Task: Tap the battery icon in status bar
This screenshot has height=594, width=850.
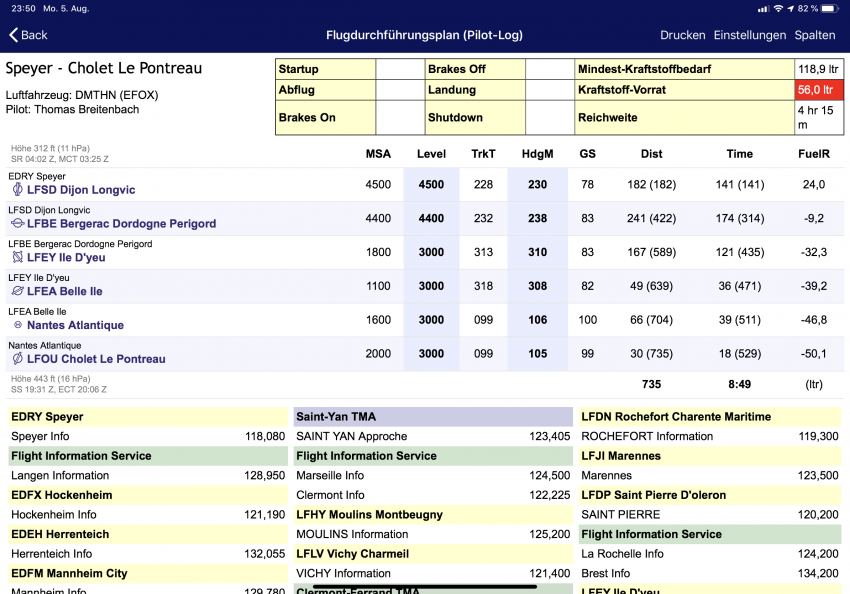Action: click(830, 9)
